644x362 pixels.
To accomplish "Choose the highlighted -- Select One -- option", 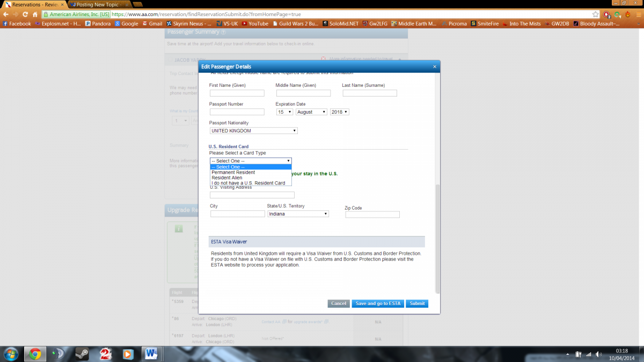I will (x=251, y=167).
